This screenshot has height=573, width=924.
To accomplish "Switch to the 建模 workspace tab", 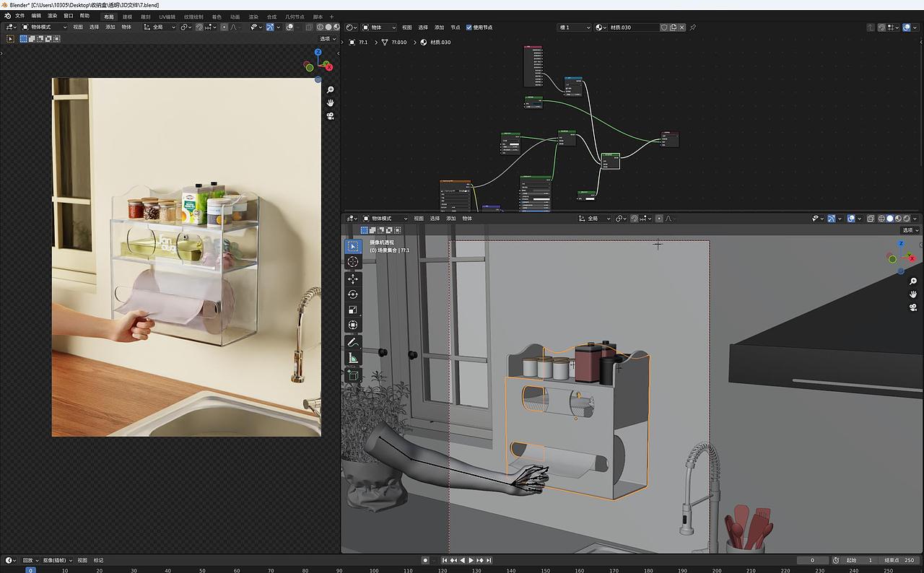I will pos(128,17).
